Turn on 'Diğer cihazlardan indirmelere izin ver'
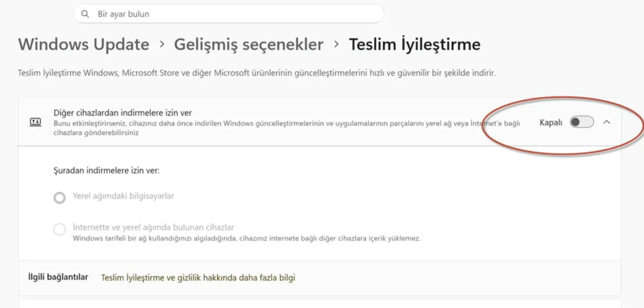 582,122
